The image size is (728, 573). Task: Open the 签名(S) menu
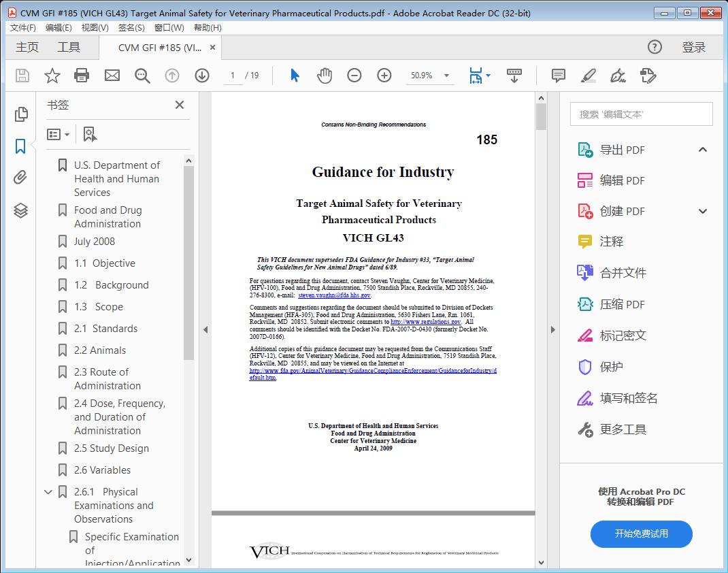(131, 28)
